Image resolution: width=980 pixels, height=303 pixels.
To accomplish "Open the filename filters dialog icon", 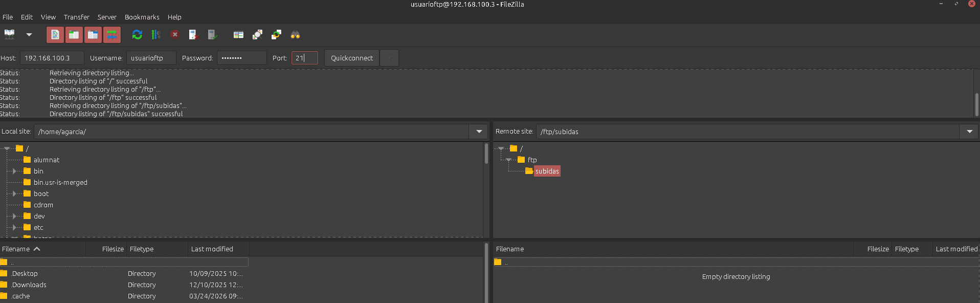I will click(238, 35).
